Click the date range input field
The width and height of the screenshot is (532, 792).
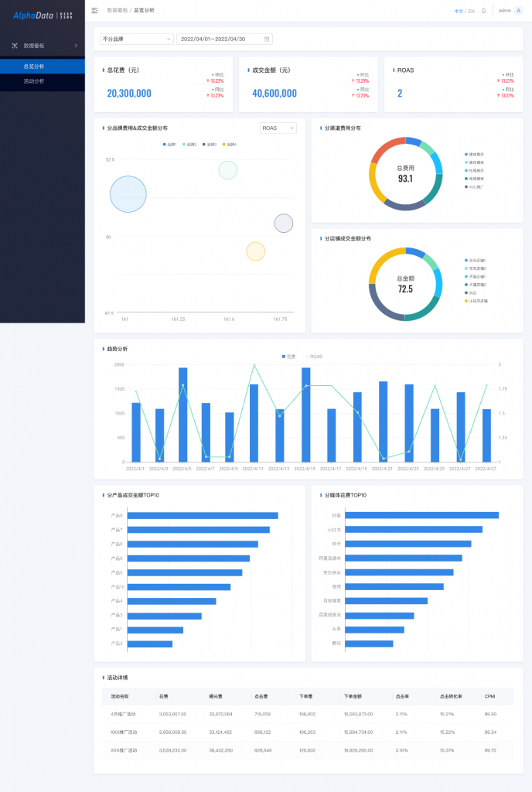219,39
